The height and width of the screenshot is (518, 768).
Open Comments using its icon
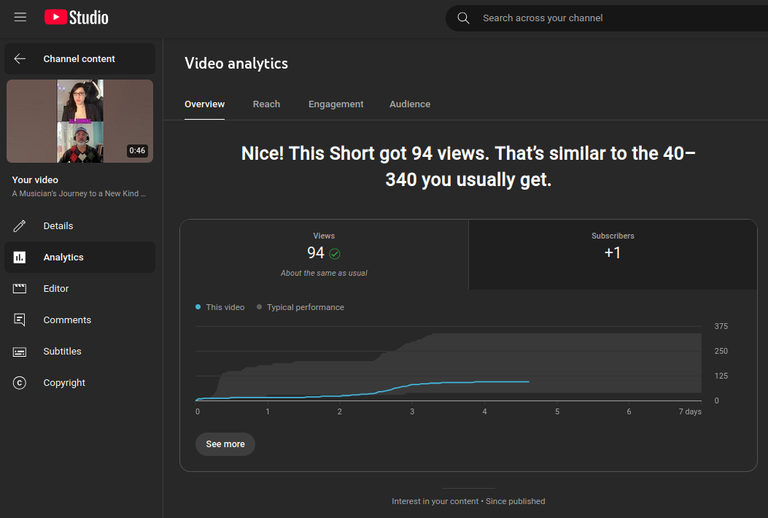[x=20, y=320]
